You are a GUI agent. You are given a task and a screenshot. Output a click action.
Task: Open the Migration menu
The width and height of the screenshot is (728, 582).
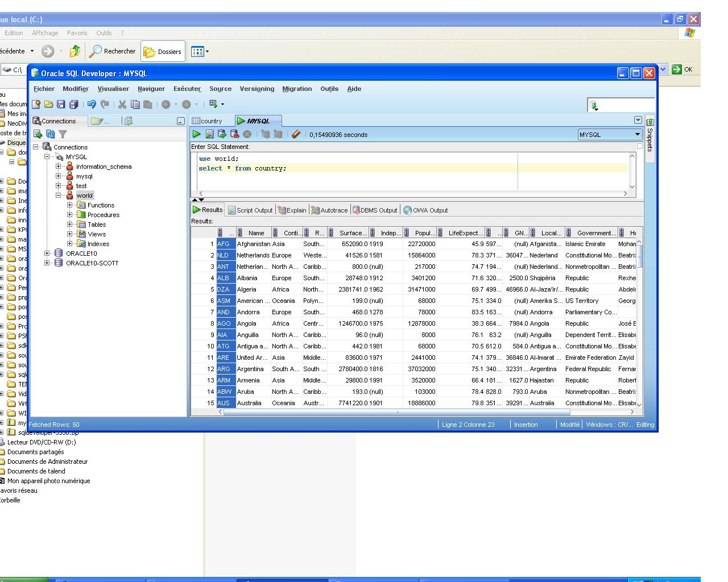297,89
